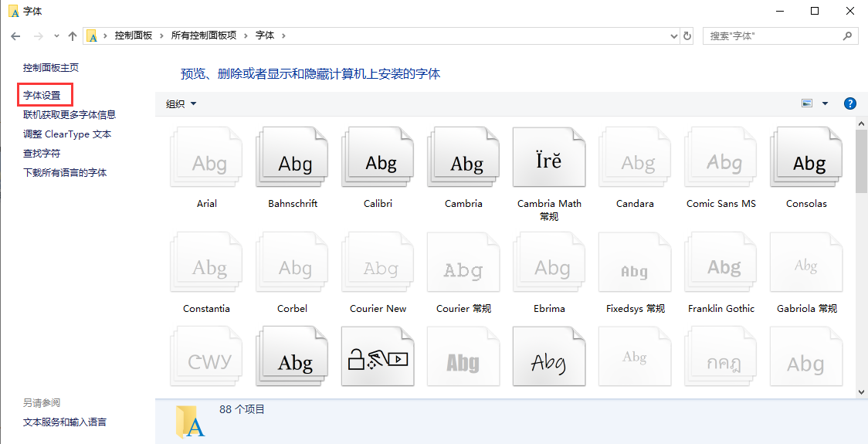
Task: Select the Cambria Math font icon
Action: [x=548, y=159]
